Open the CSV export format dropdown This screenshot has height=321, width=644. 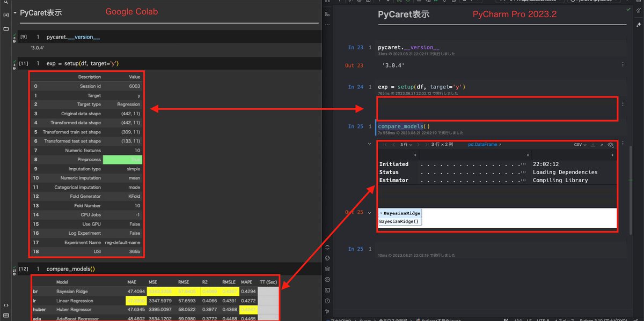(x=580, y=145)
